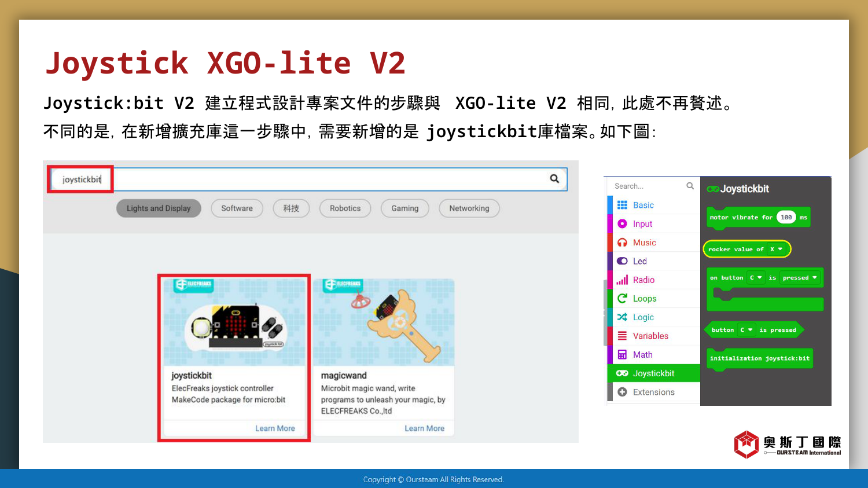Image resolution: width=868 pixels, height=488 pixels.
Task: Open the C dropdown in button is pressed block
Action: point(746,330)
